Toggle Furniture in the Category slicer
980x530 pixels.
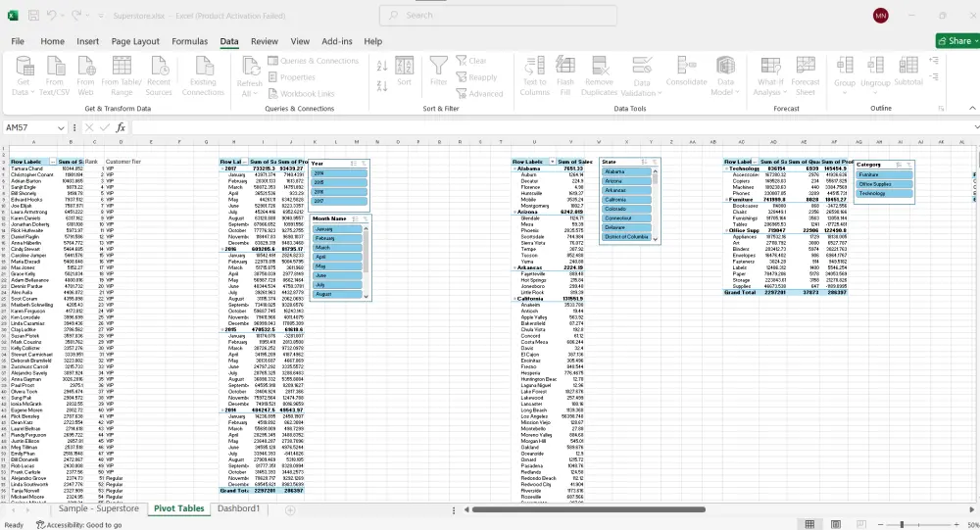point(884,175)
